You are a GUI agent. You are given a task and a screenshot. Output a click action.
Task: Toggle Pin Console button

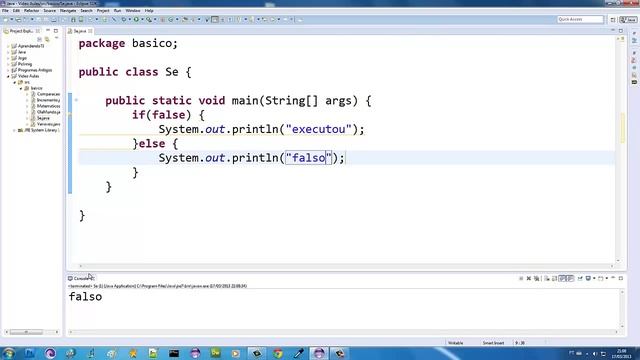pos(580,278)
